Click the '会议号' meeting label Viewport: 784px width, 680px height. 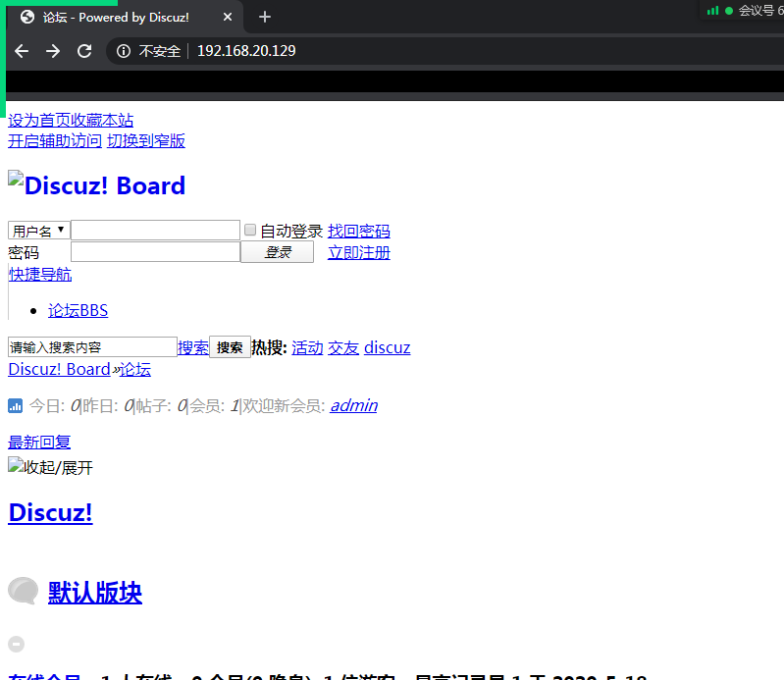tap(757, 11)
